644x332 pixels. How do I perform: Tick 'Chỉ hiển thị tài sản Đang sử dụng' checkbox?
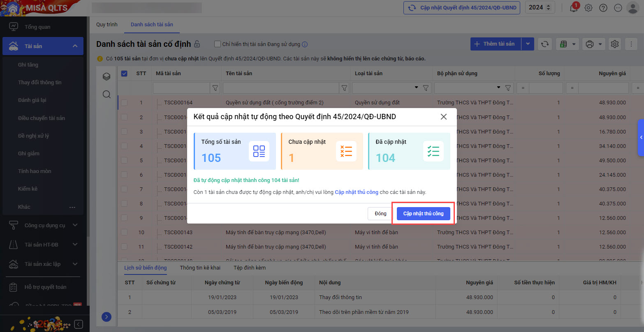pyautogui.click(x=218, y=44)
